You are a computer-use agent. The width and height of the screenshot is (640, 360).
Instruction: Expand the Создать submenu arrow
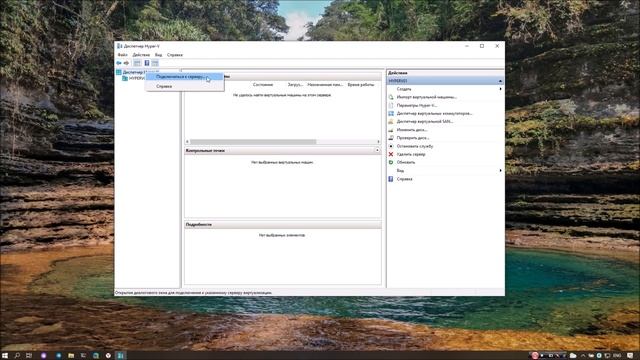pyautogui.click(x=500, y=89)
